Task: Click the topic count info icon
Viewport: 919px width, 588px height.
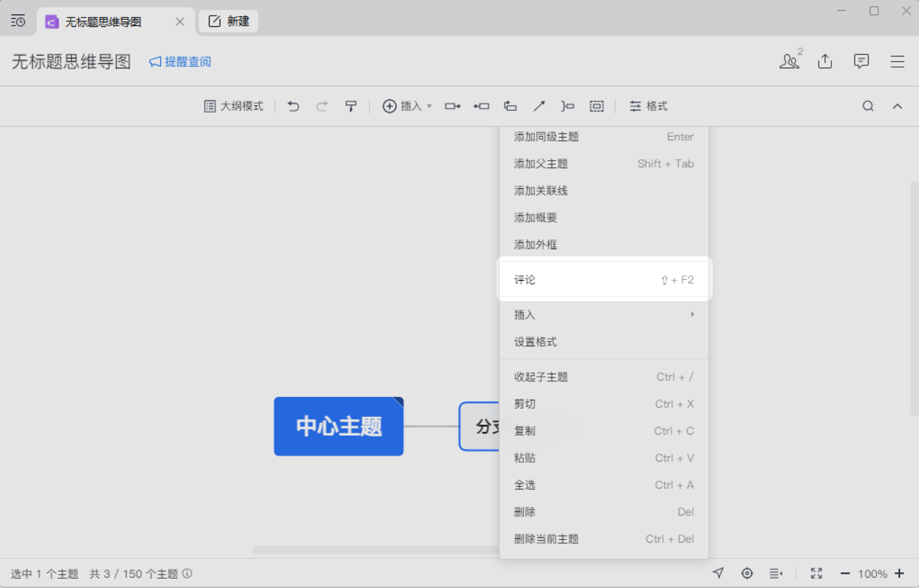Action: [x=187, y=574]
